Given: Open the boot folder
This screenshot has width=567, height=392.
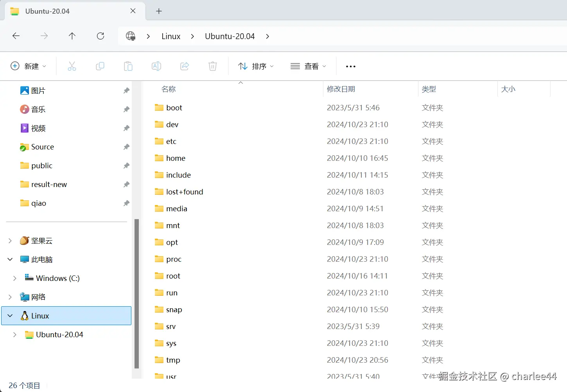Looking at the screenshot, I should coord(174,108).
